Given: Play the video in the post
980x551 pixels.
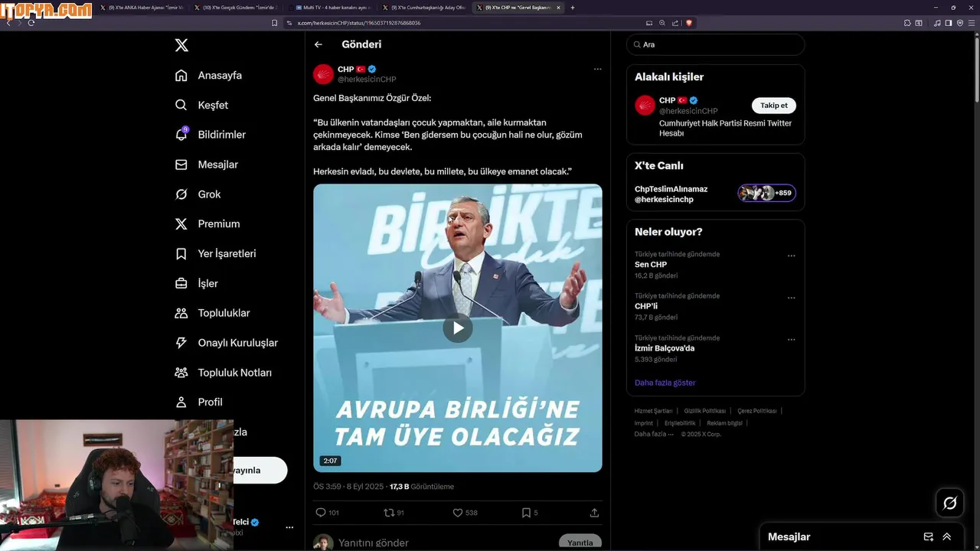Looking at the screenshot, I should (x=458, y=328).
